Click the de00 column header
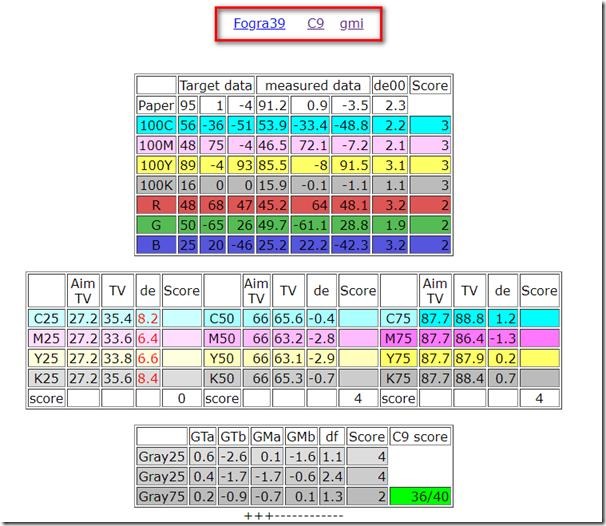The height and width of the screenshot is (526, 606). [390, 85]
